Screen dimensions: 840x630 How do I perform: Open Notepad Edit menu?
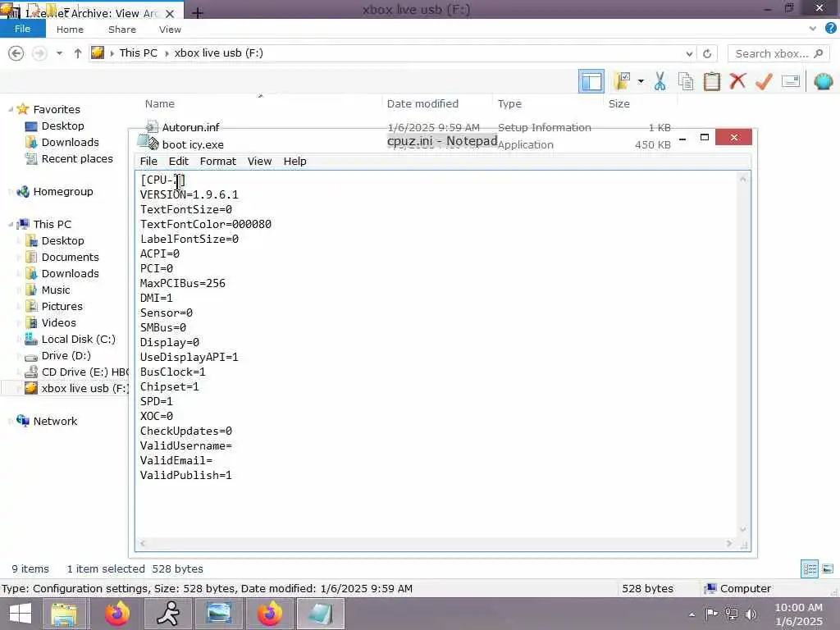click(178, 162)
